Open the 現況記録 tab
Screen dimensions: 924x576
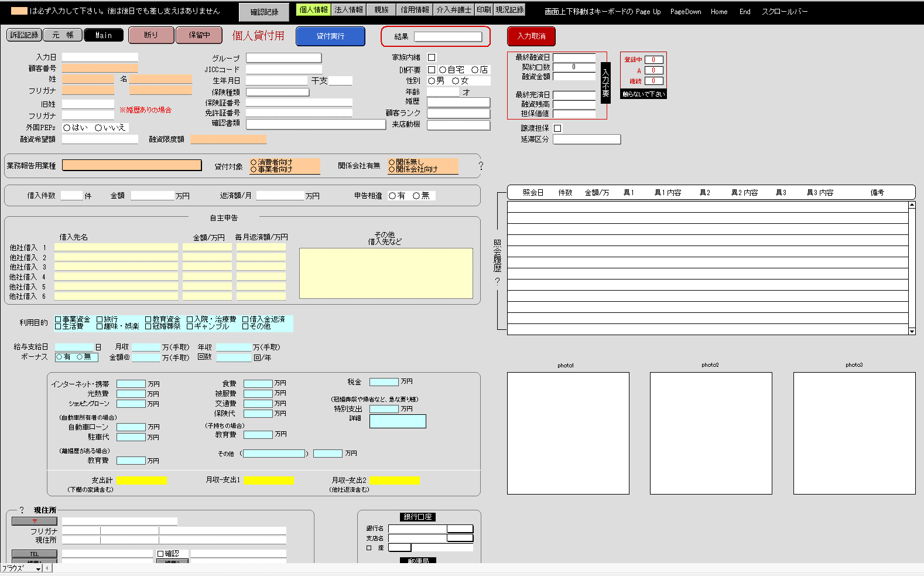tap(509, 10)
